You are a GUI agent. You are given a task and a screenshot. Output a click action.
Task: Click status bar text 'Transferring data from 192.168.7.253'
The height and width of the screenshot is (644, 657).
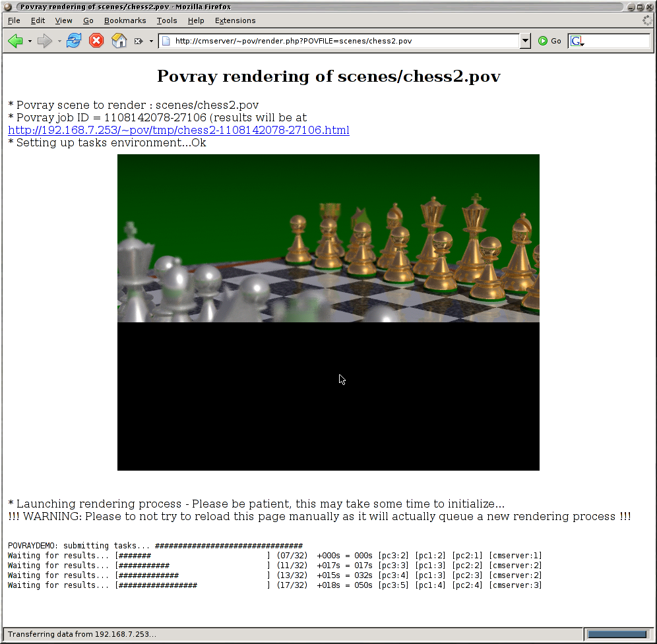click(x=82, y=634)
